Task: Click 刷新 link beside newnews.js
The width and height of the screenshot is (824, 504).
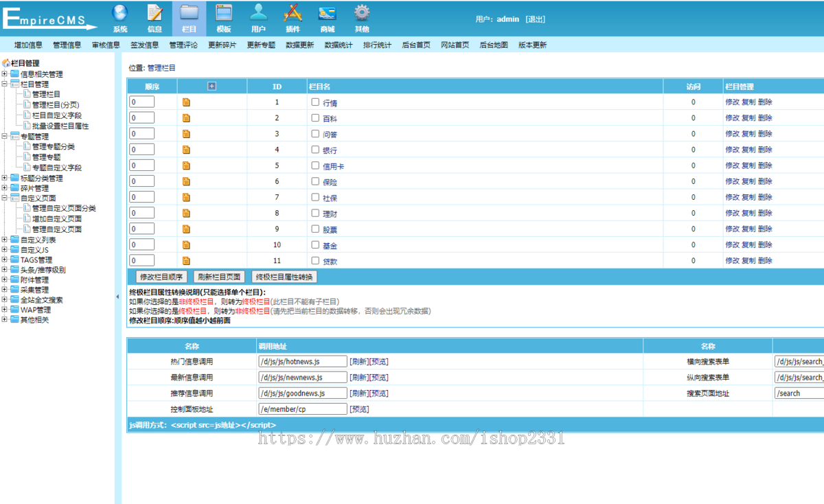Action: point(359,378)
